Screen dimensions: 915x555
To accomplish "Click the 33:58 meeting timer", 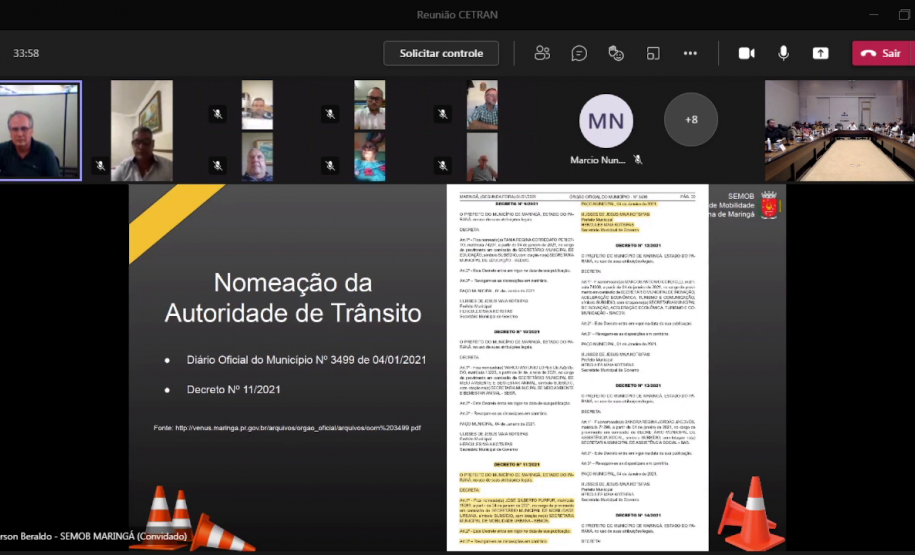I will pos(26,53).
